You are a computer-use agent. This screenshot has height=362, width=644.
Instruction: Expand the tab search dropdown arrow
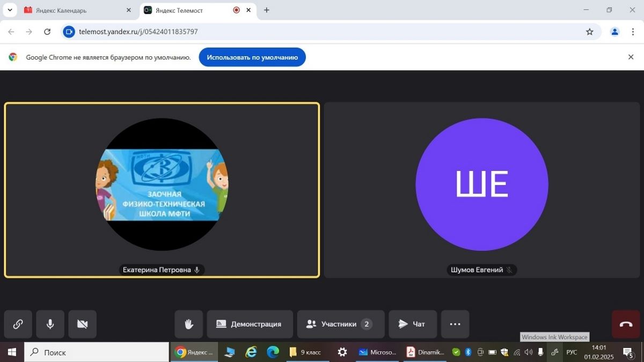(x=10, y=10)
